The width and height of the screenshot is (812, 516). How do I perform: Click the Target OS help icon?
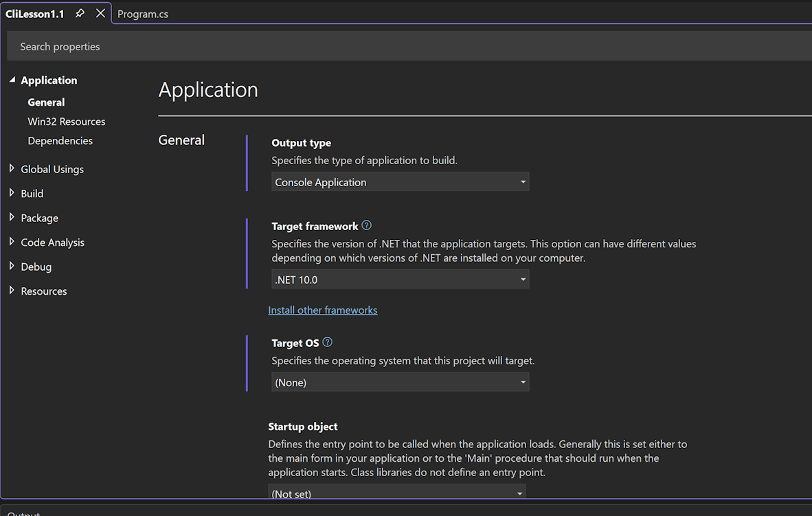pyautogui.click(x=327, y=342)
